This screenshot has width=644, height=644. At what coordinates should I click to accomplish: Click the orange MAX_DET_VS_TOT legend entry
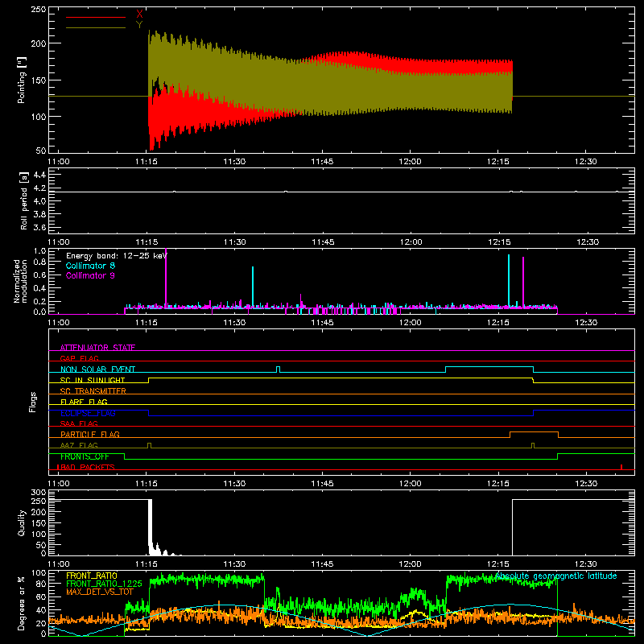[x=99, y=592]
